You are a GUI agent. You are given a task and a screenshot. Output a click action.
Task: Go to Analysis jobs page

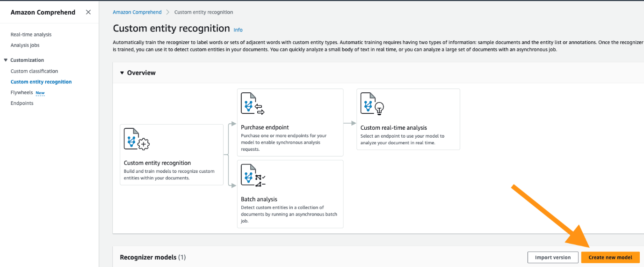click(25, 45)
